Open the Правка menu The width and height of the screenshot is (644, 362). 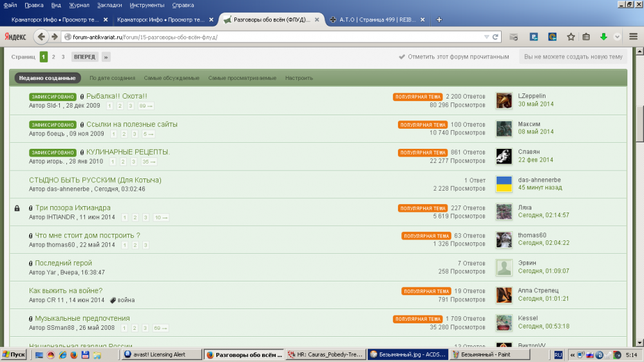click(33, 5)
